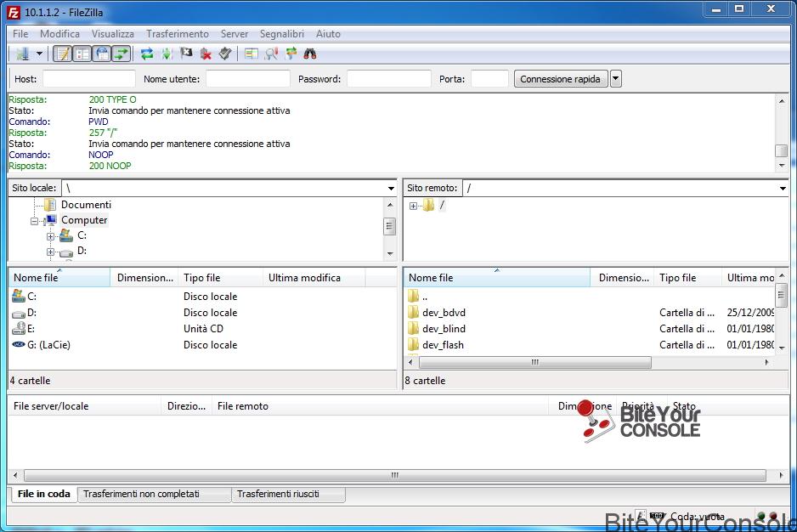Toggle message log display
The height and width of the screenshot is (532, 797).
click(63, 54)
